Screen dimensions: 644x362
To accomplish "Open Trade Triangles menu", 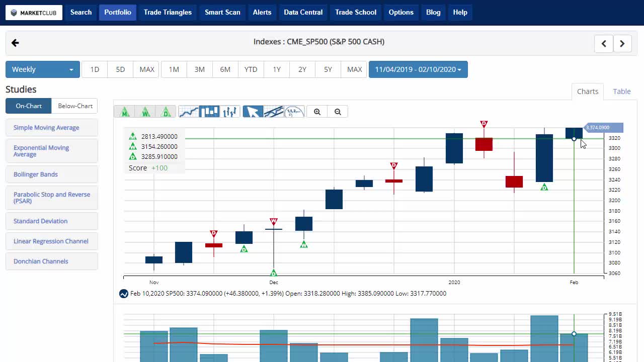I will pyautogui.click(x=168, y=12).
